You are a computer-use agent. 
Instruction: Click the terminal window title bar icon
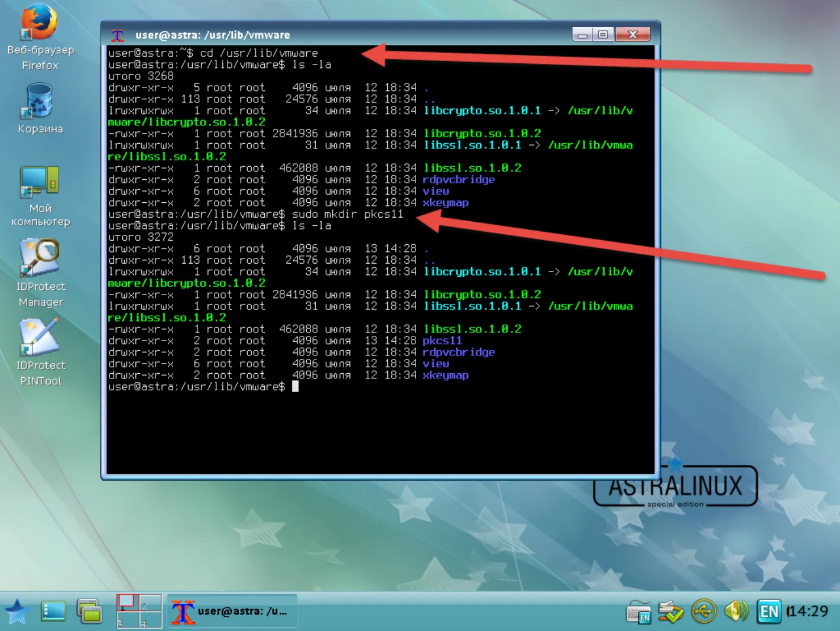pyautogui.click(x=118, y=35)
